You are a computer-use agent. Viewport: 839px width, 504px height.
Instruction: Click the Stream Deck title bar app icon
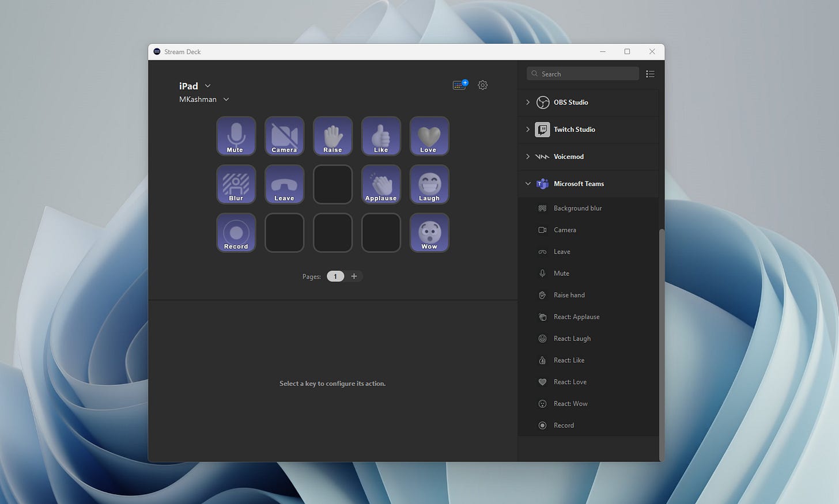click(x=157, y=52)
